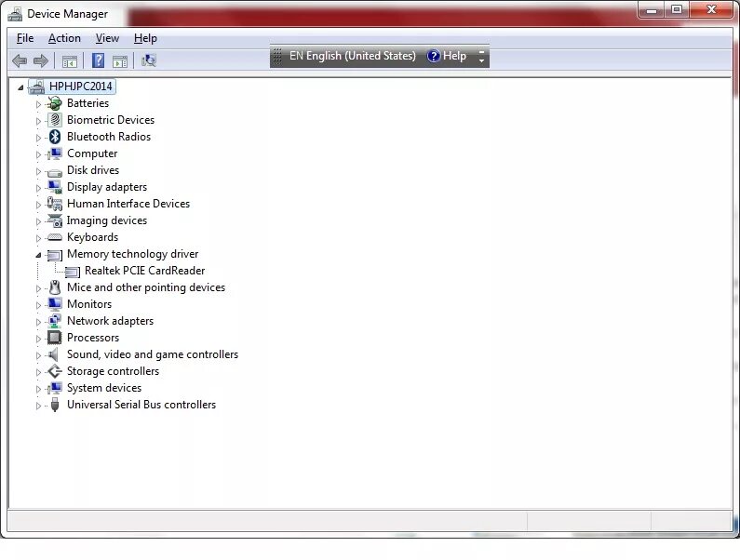740x560 pixels.
Task: Expand the Disk drives category
Action: pos(39,171)
